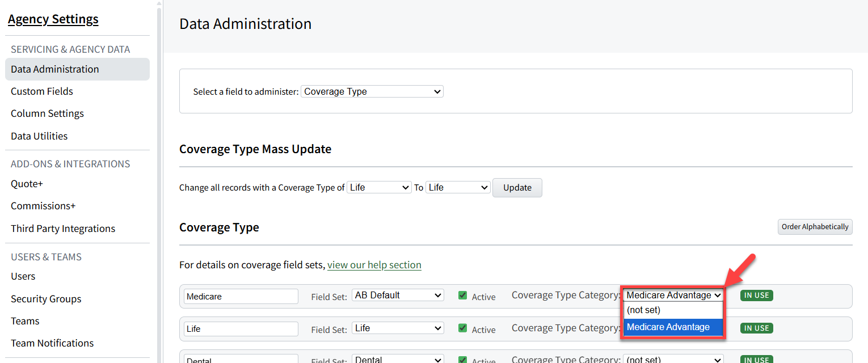This screenshot has width=868, height=363.
Task: Click the IN USE badge on the Medicare row
Action: pyautogui.click(x=757, y=296)
